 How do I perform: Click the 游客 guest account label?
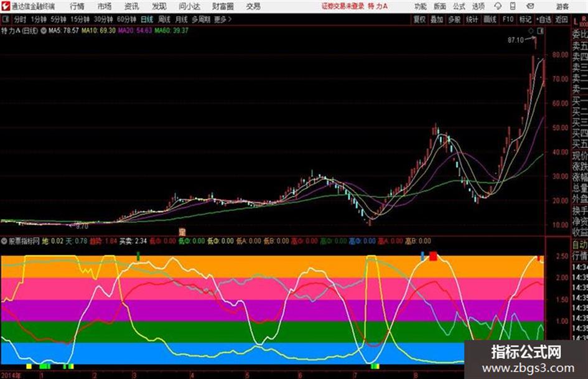[x=562, y=6]
